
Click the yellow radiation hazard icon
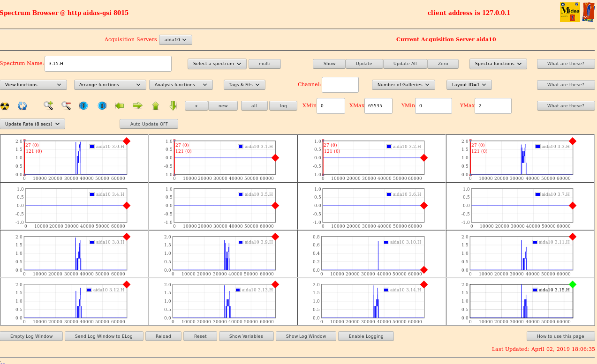[5, 106]
